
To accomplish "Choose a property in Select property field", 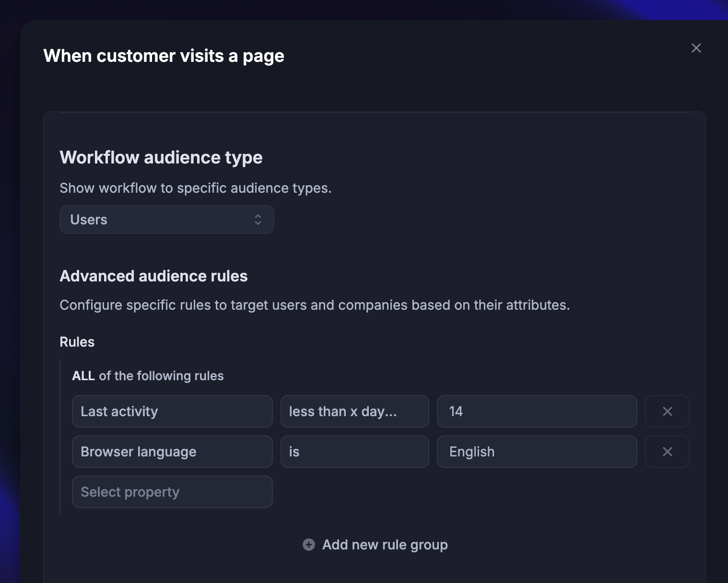I will (172, 492).
